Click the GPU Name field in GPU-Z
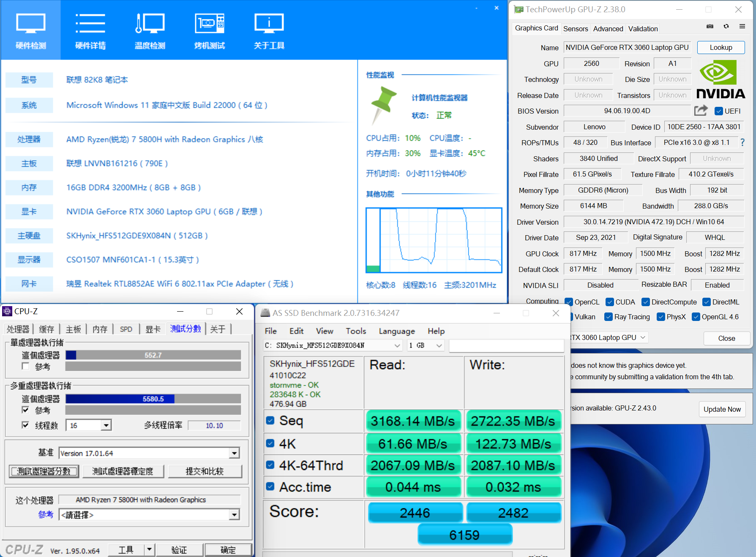The height and width of the screenshot is (557, 756). (627, 47)
